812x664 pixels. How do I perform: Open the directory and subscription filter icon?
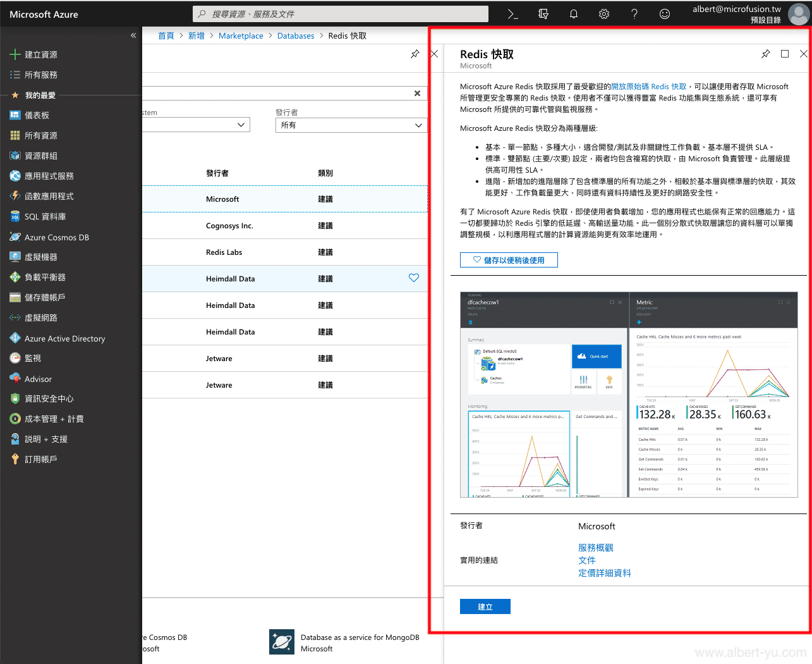click(x=543, y=14)
